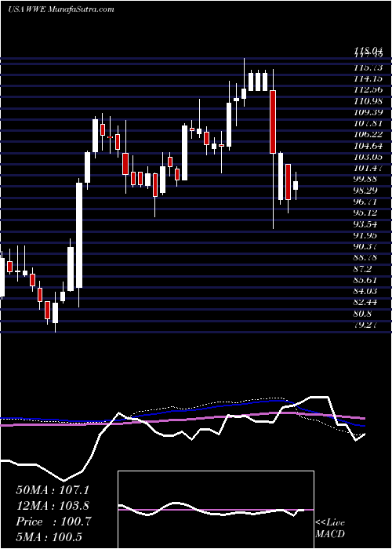The image size is (392, 549).
Task: Click the 85.61 price axis label
Action: (x=367, y=280)
